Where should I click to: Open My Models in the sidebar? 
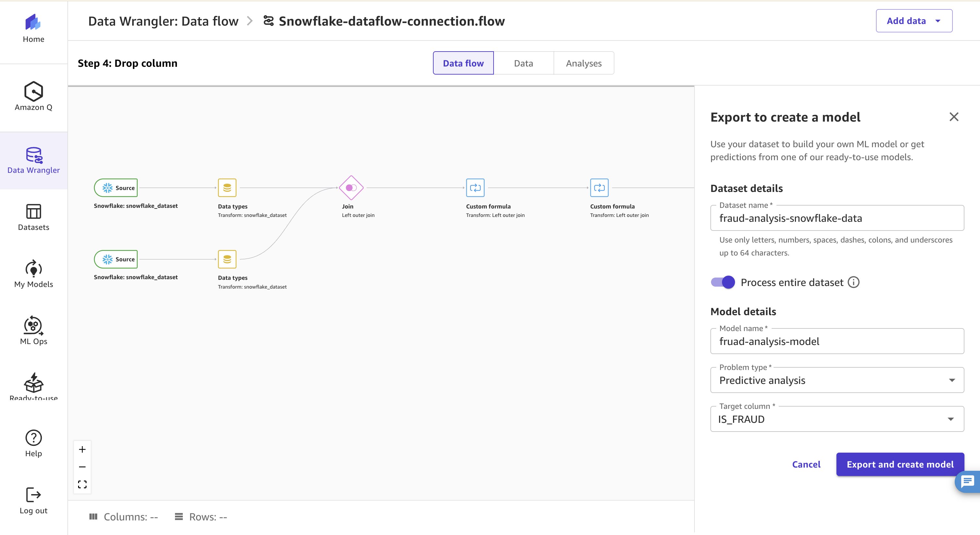(33, 274)
